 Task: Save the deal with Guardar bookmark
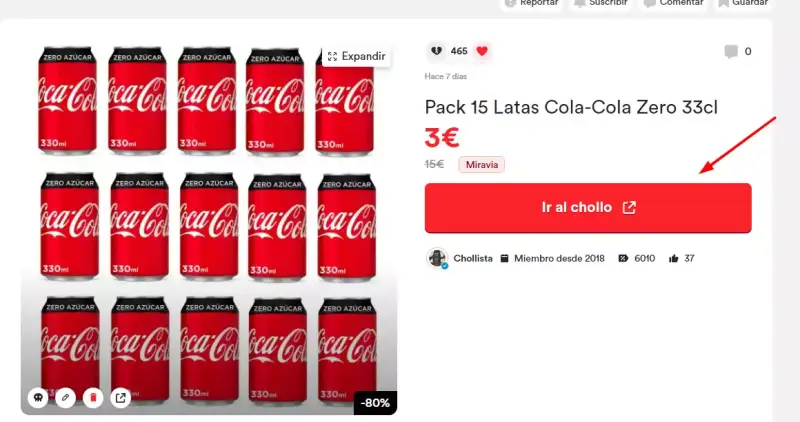743,3
